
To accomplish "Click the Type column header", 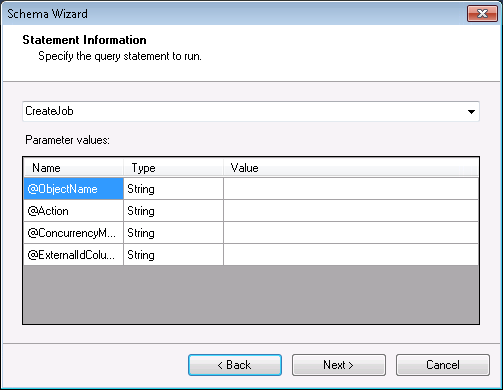I will [x=173, y=168].
